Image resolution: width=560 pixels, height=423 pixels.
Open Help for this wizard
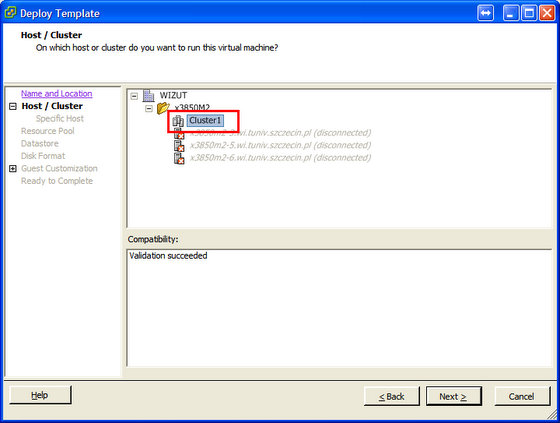click(40, 395)
